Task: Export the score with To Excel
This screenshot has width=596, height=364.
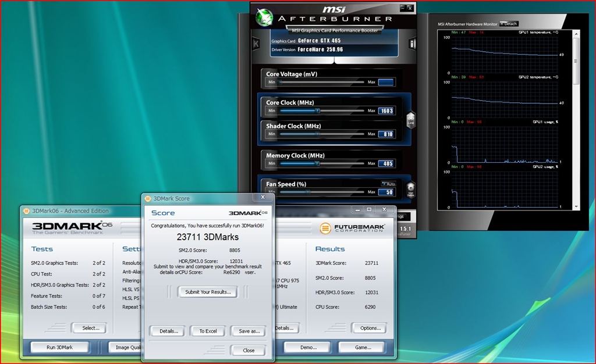Action: 208,331
